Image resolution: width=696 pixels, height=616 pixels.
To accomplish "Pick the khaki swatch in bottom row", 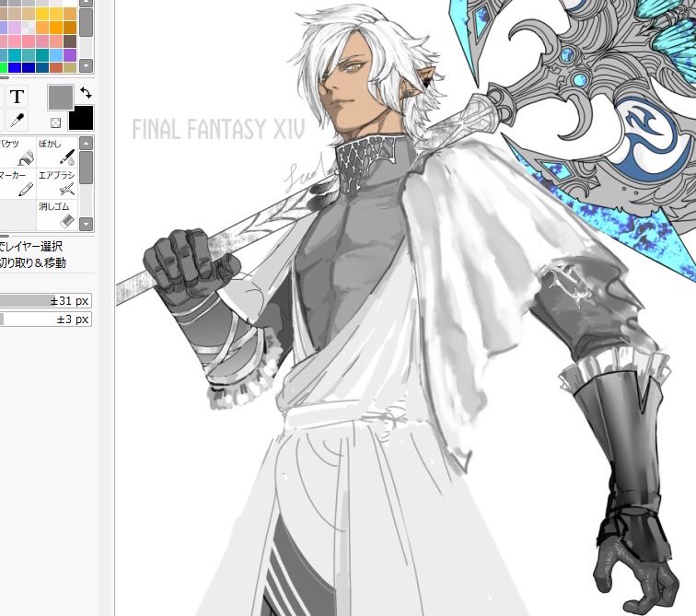I will [x=70, y=67].
